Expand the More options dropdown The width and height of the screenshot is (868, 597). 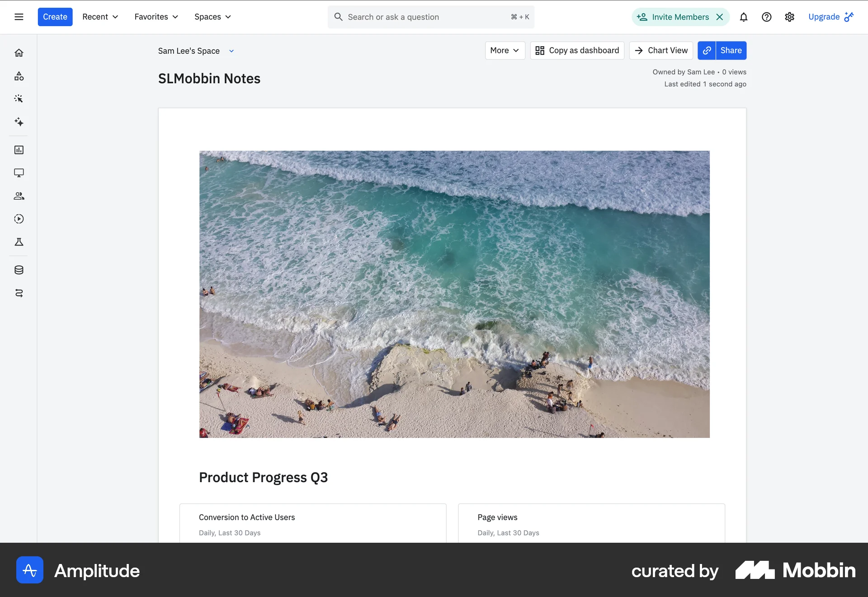505,50
